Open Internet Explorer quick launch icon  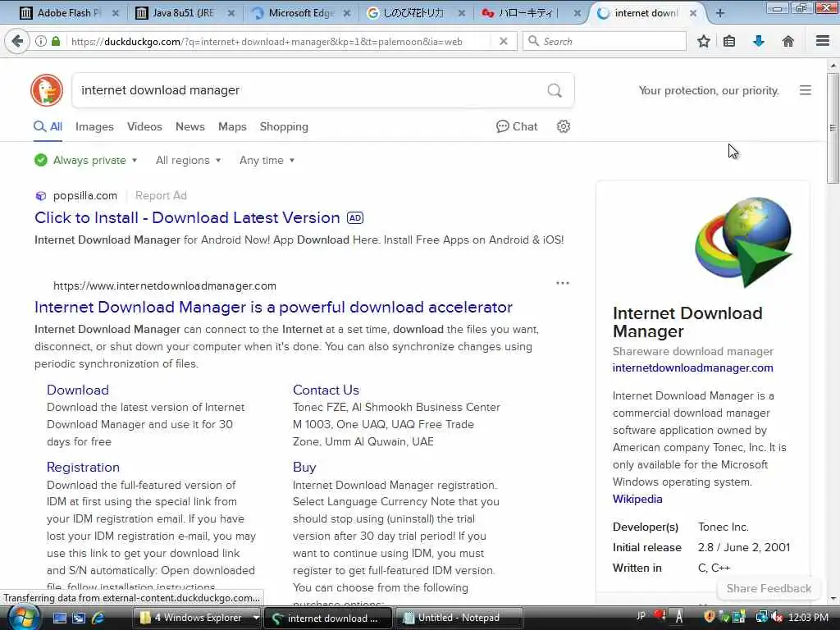(x=98, y=618)
